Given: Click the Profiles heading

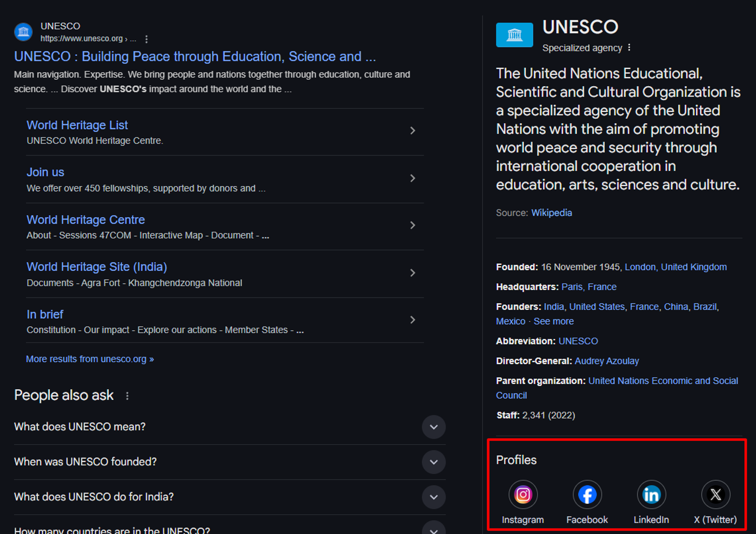Looking at the screenshot, I should pyautogui.click(x=516, y=460).
